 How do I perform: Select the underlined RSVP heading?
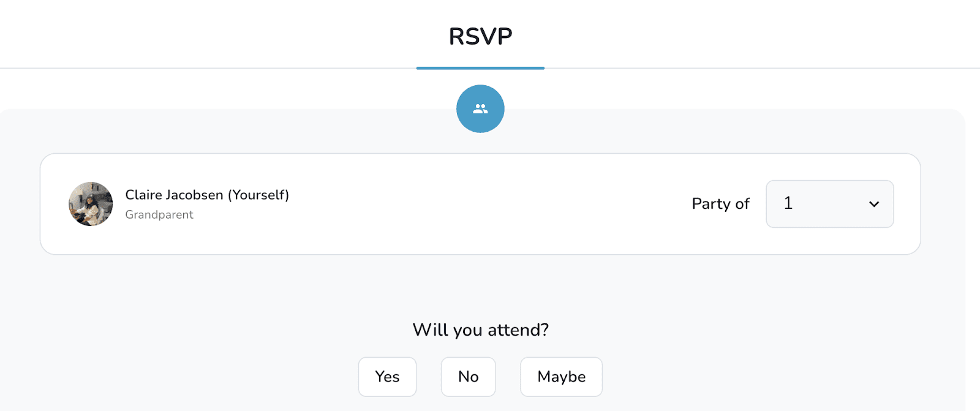tap(480, 36)
